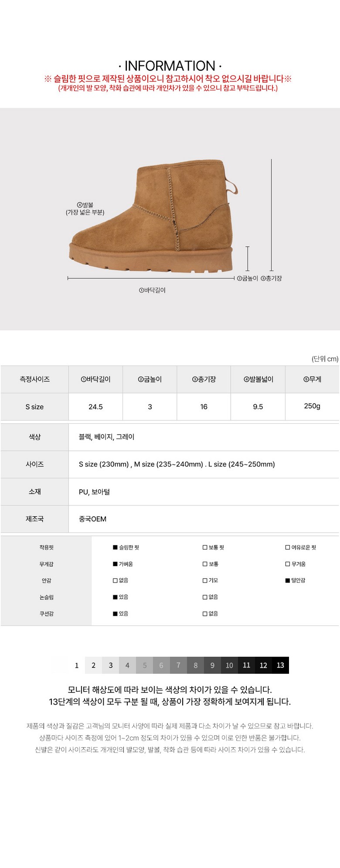Toggle the 털안감 lining checkbox
Viewport: 340px width, 868px height.
(x=288, y=580)
